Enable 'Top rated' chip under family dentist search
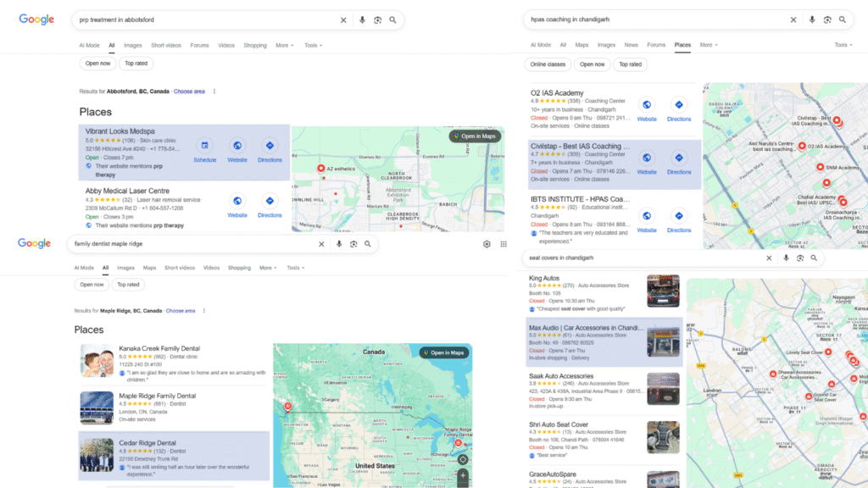The image size is (868, 488). click(128, 285)
